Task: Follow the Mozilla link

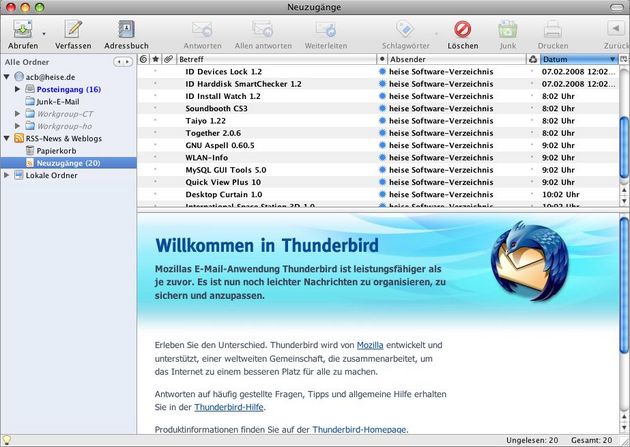Action: tap(370, 345)
